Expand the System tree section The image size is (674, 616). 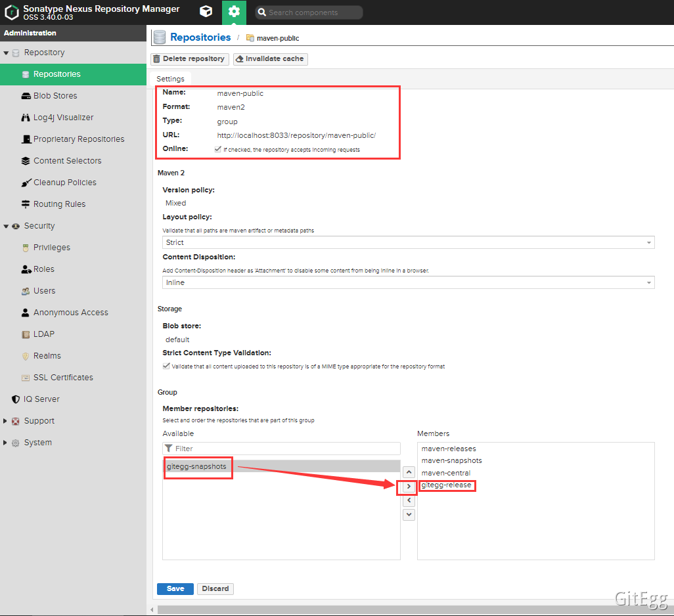tap(5, 443)
